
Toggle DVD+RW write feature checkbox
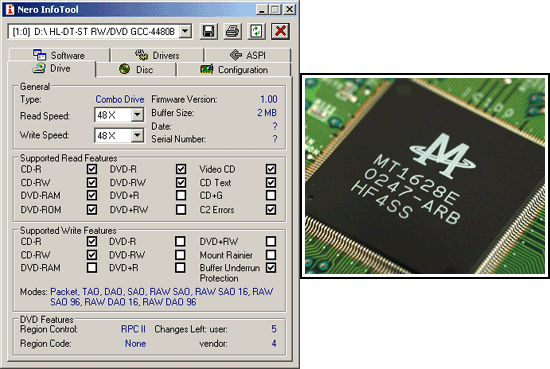[x=271, y=241]
